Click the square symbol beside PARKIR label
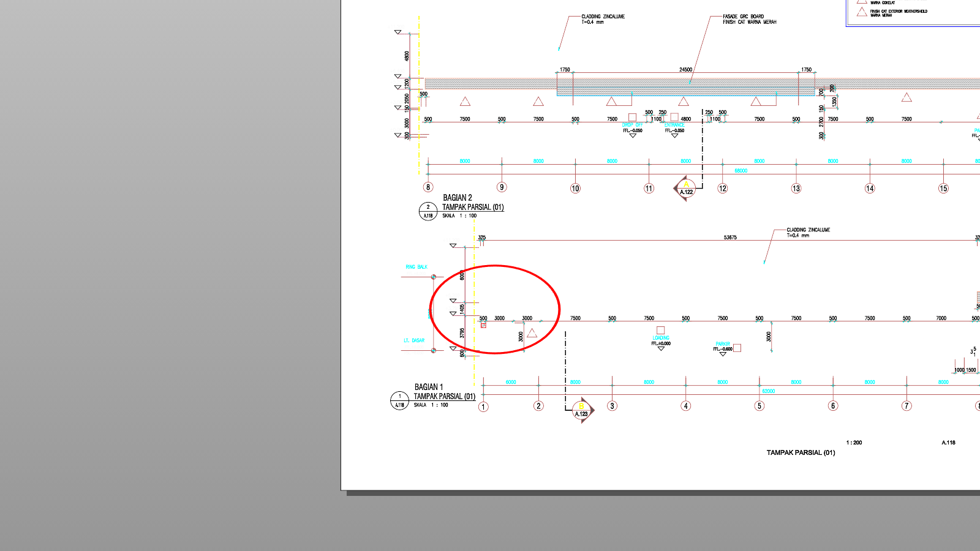 pos(737,348)
